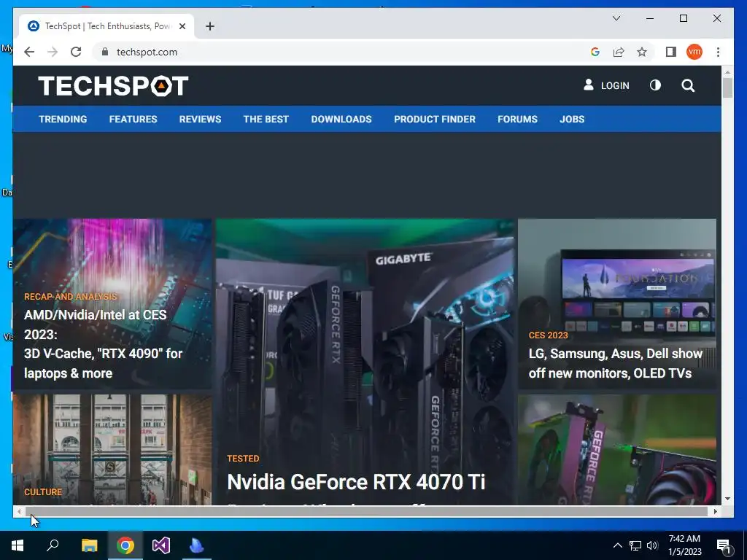This screenshot has height=560, width=747.
Task: Click the CULTURE label
Action: pos(43,492)
